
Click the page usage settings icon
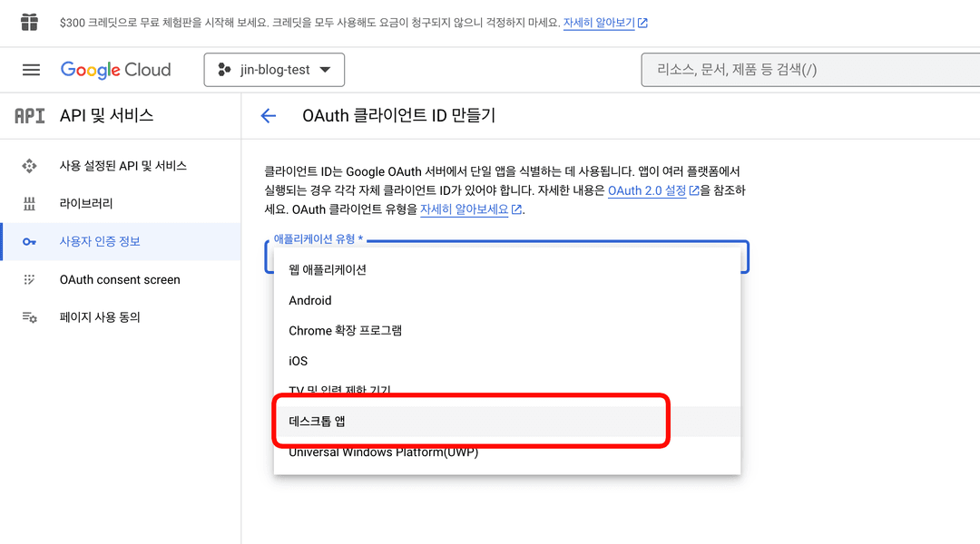click(29, 317)
